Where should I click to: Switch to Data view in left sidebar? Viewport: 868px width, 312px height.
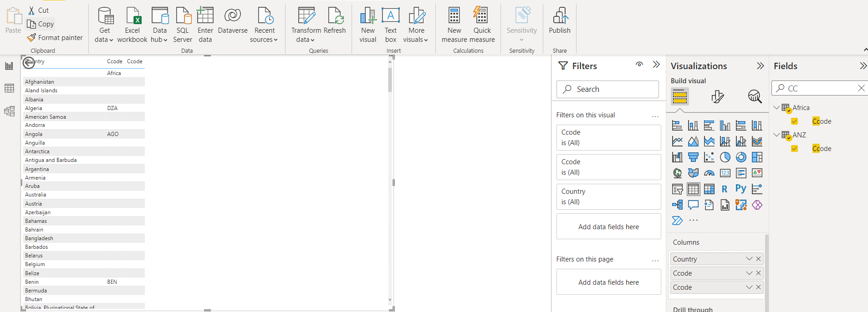click(9, 88)
